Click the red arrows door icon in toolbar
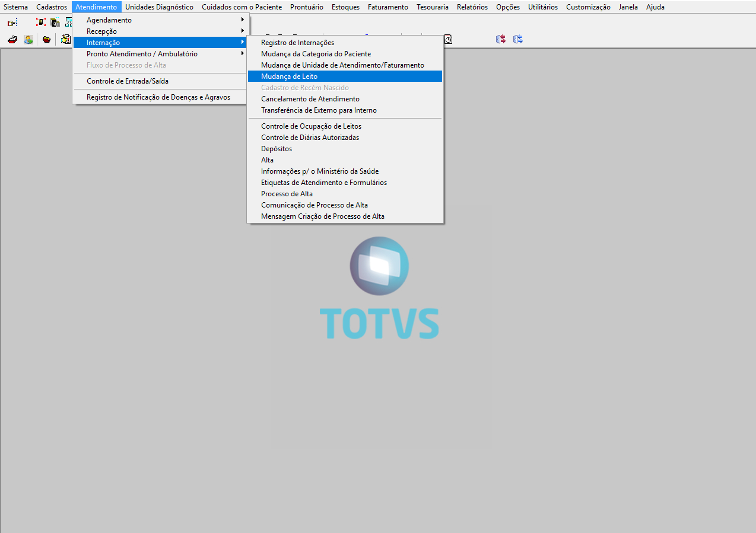 click(x=501, y=39)
